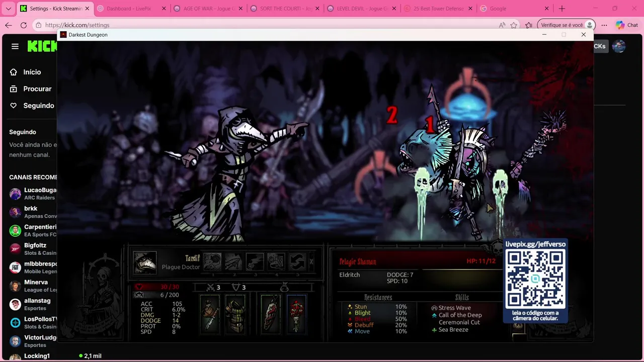Click the Kick user profile avatar
This screenshot has height=362, width=644.
(619, 46)
